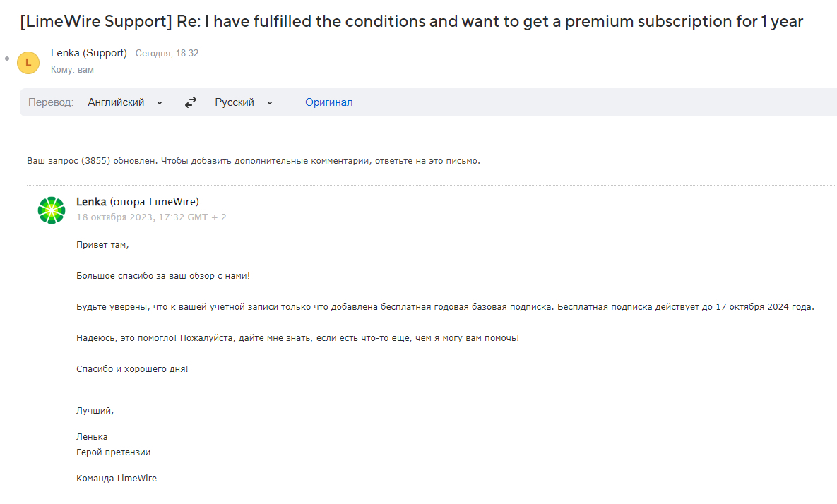837x504 pixels.
Task: Show the original text via Оригинал link
Action: click(x=328, y=102)
